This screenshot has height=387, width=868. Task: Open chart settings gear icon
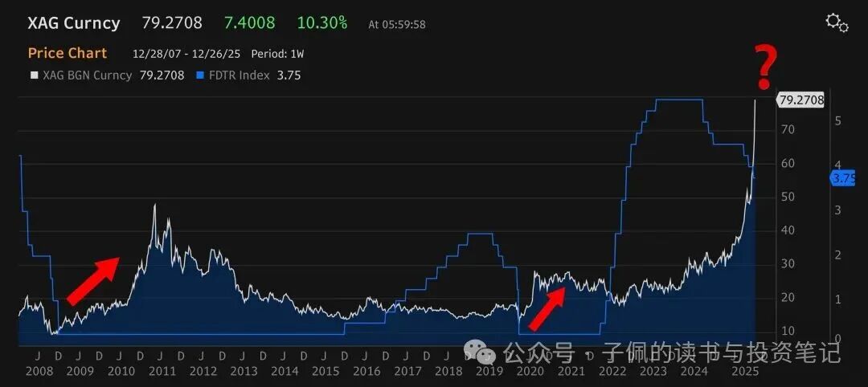click(x=837, y=23)
